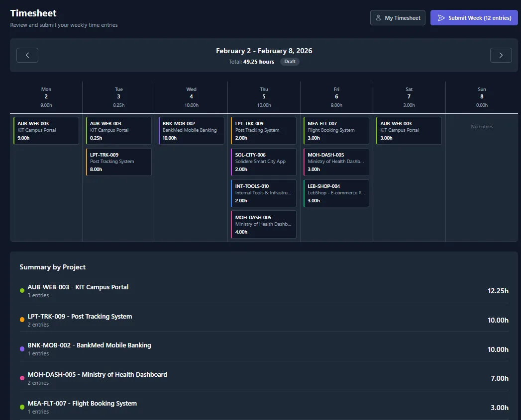
Task: Select the Solidere Smart City App entry
Action: point(264,162)
